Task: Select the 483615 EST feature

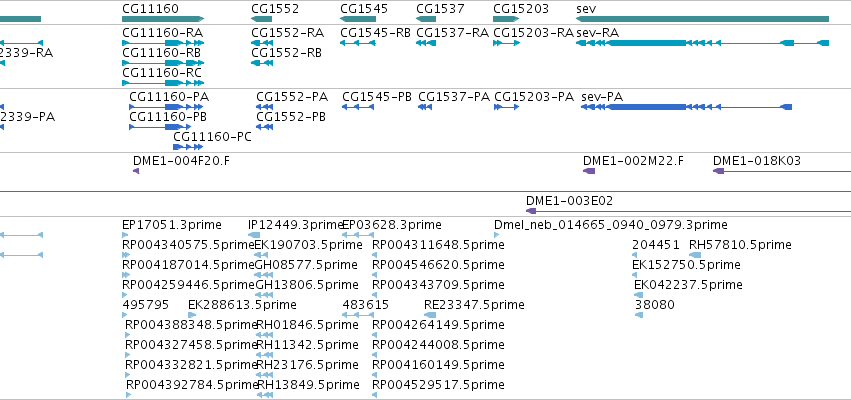Action: coord(358,315)
